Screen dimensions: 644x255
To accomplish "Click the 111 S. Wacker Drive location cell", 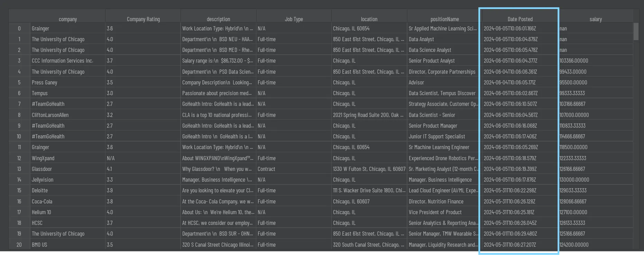I will (369, 190).
